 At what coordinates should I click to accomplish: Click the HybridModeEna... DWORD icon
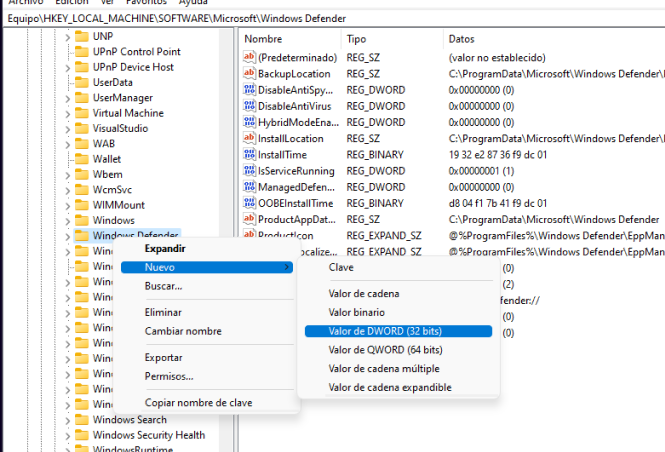click(x=249, y=122)
